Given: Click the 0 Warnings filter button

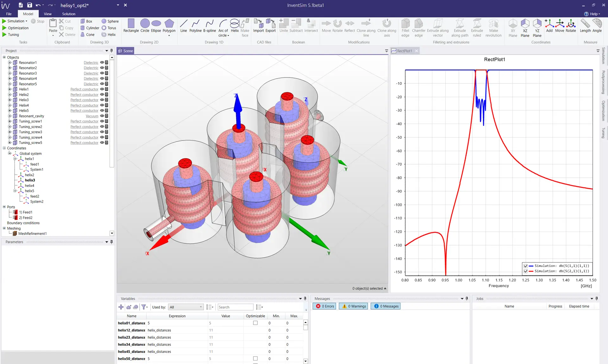Looking at the screenshot, I should point(354,306).
